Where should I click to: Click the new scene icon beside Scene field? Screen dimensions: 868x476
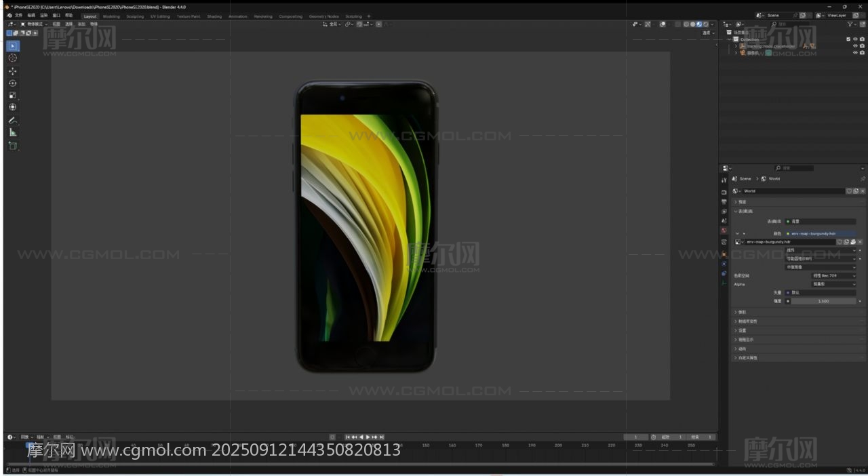pyautogui.click(x=802, y=15)
